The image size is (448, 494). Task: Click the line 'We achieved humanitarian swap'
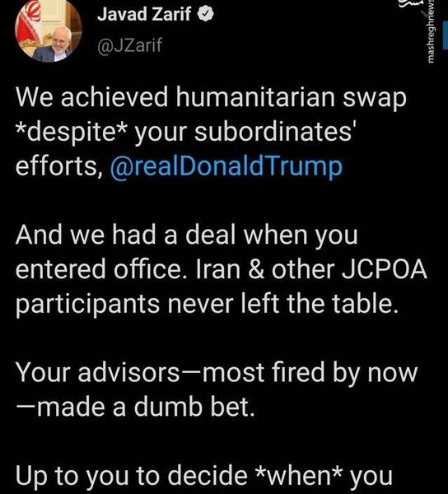click(x=211, y=97)
